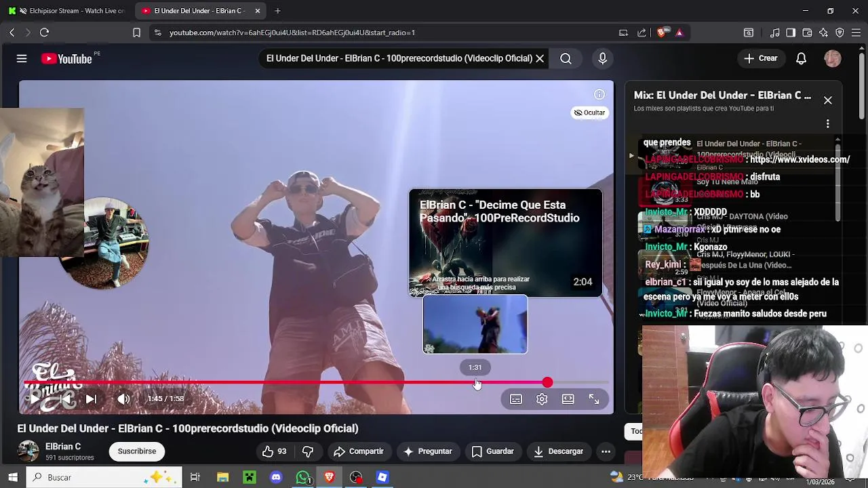
Task: Save the video with Guardar
Action: click(492, 451)
